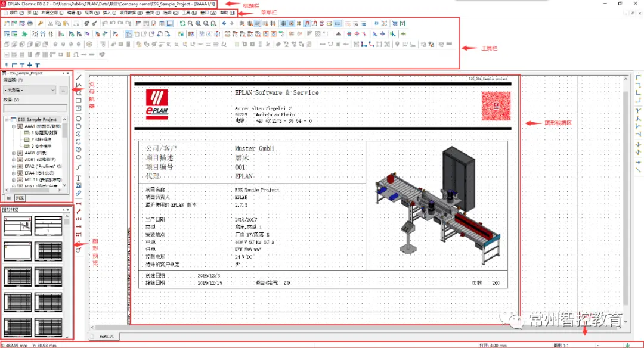Collapse the ESS_Sample_Project tree node
This screenshot has height=348, width=644.
tap(7, 120)
